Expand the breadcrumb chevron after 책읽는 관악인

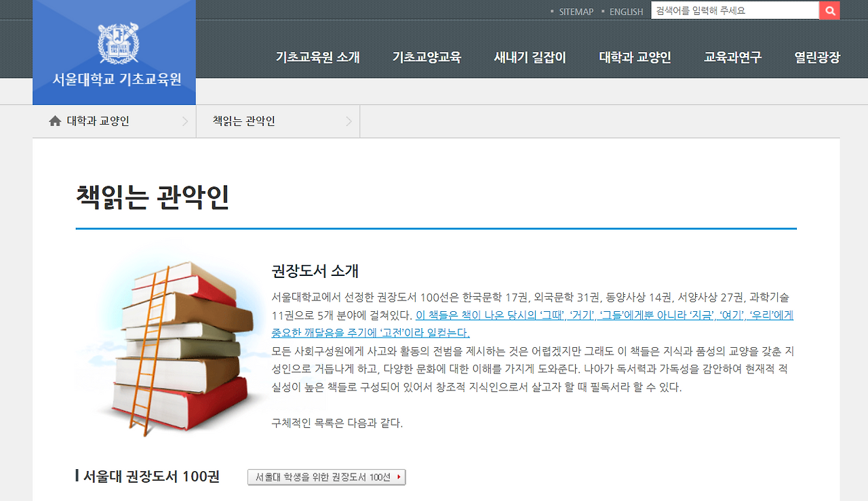click(x=350, y=121)
